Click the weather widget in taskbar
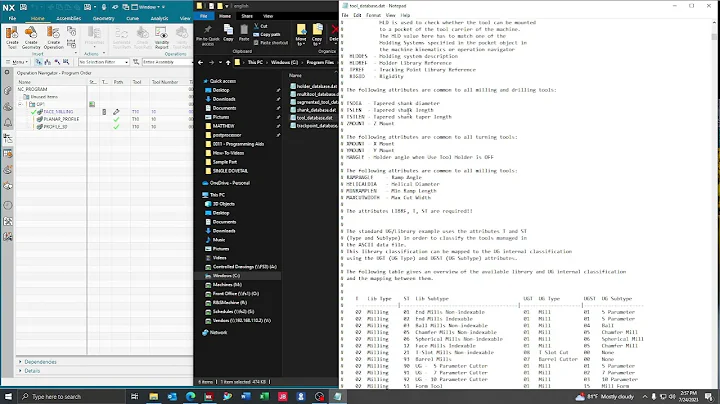 click(x=605, y=396)
